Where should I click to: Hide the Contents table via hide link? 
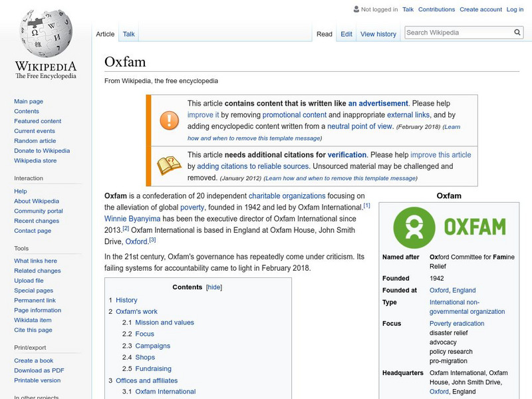[x=214, y=287]
